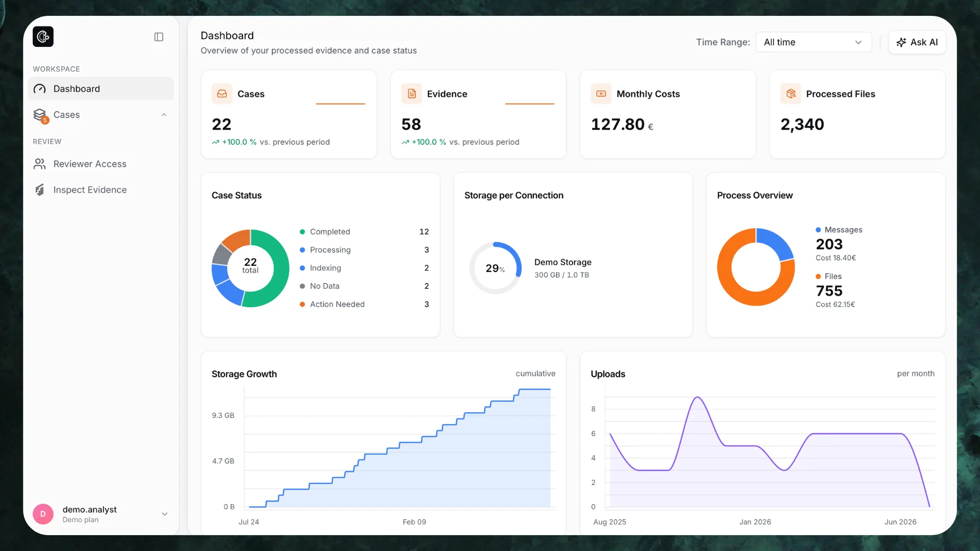Image resolution: width=980 pixels, height=551 pixels.
Task: Click the Ask AI button
Action: click(917, 42)
